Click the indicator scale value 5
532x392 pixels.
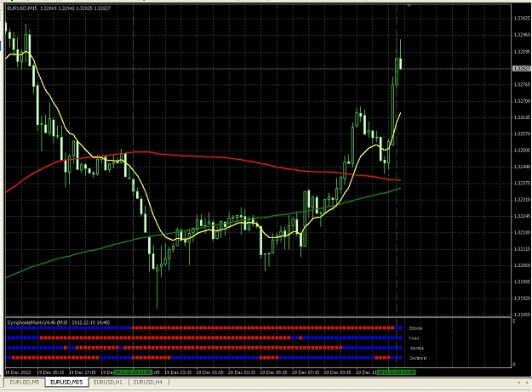pos(514,321)
